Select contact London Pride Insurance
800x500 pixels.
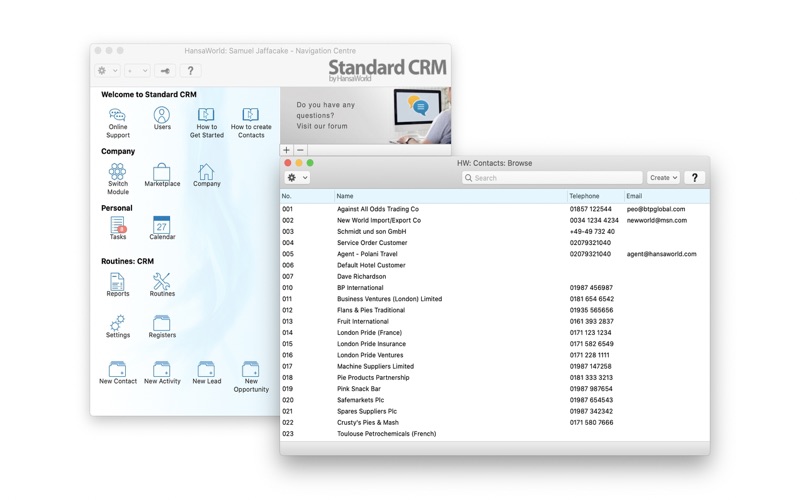click(x=494, y=344)
